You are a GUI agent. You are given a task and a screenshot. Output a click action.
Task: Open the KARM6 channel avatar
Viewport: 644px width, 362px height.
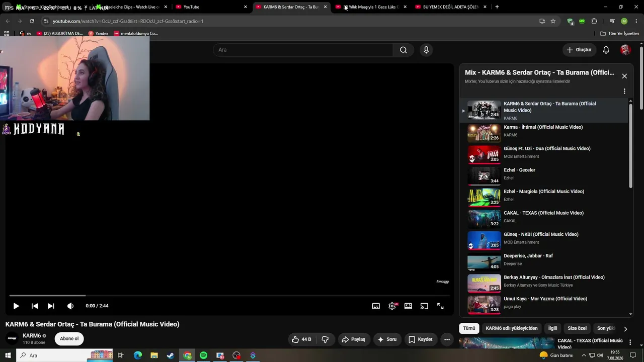(12, 338)
